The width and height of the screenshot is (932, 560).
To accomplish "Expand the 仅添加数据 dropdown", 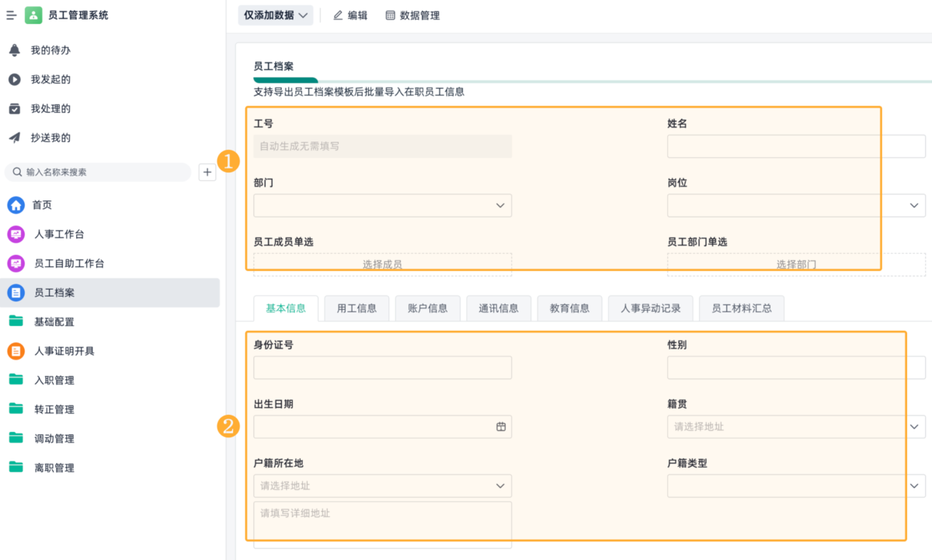I will coord(276,16).
